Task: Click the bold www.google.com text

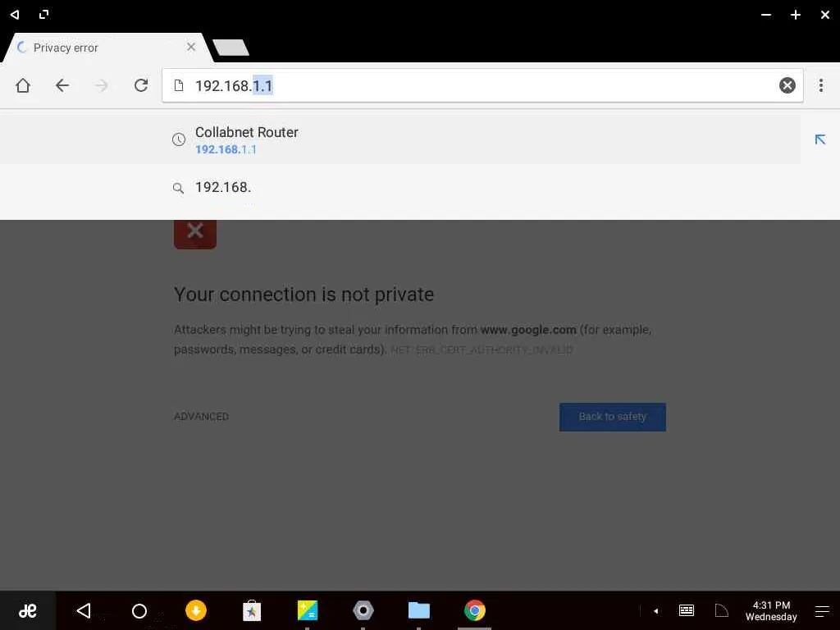Action: pos(528,330)
